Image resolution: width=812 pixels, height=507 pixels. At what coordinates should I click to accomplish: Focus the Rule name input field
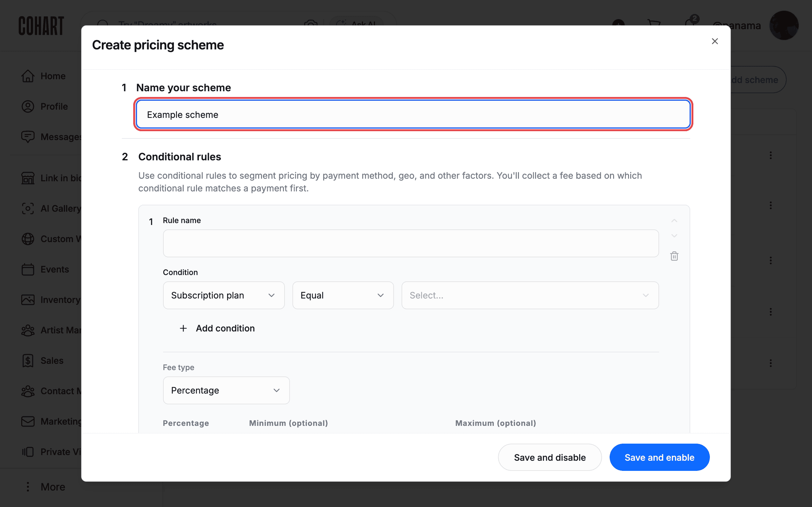(411, 243)
